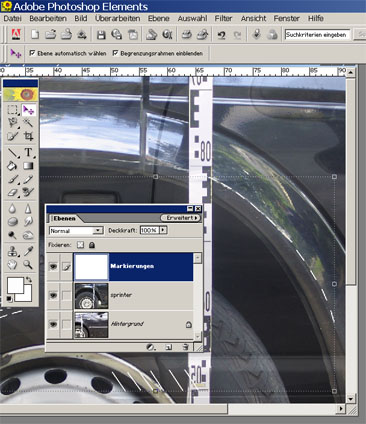
Task: Select the Pencil tool
Action: [x=28, y=179]
